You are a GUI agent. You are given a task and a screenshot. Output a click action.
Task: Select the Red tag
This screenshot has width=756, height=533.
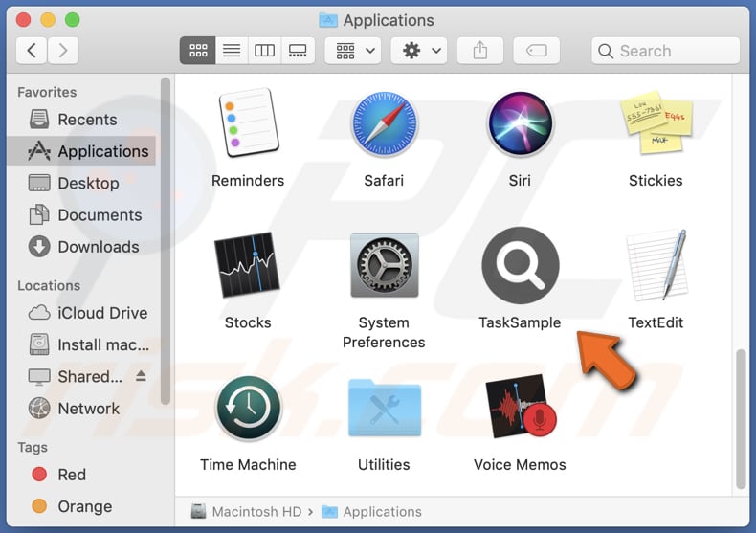coord(81,475)
